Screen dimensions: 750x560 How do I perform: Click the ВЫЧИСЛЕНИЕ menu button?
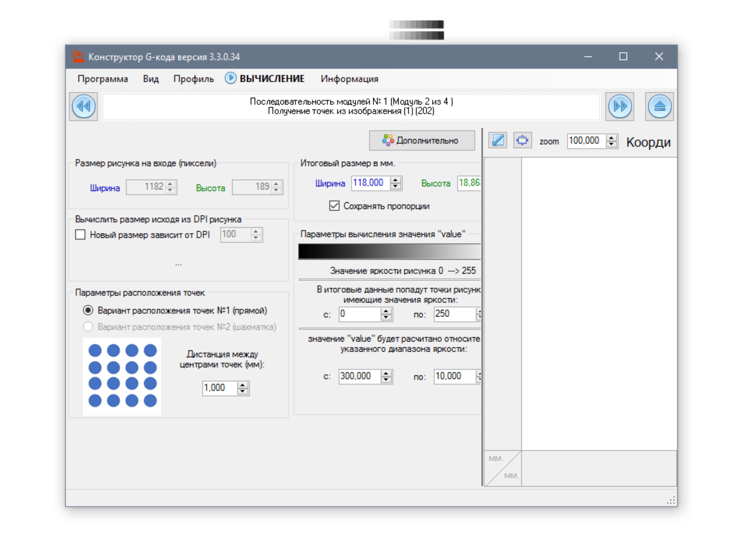click(x=272, y=79)
